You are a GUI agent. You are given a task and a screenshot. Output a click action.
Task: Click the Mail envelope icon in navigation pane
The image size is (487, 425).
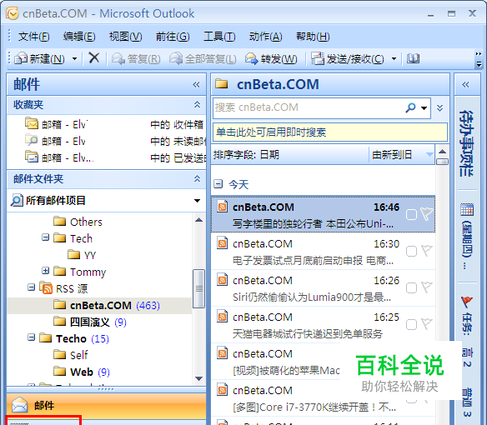(20, 405)
